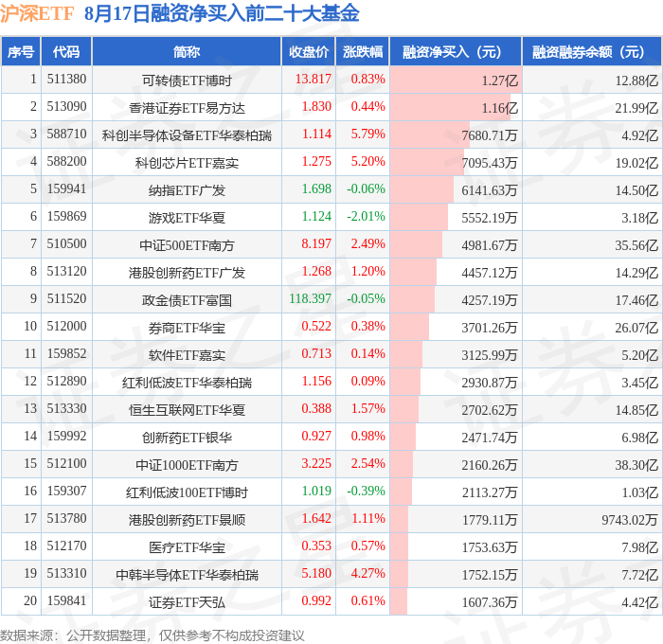This screenshot has height=644, width=663.
Task: Click the fund code 511380
Action: pyautogui.click(x=66, y=79)
